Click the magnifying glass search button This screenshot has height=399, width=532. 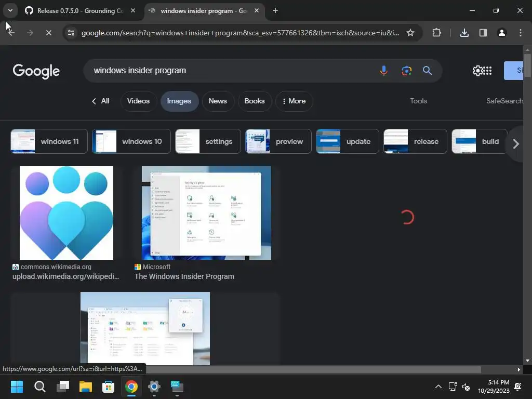pos(427,71)
